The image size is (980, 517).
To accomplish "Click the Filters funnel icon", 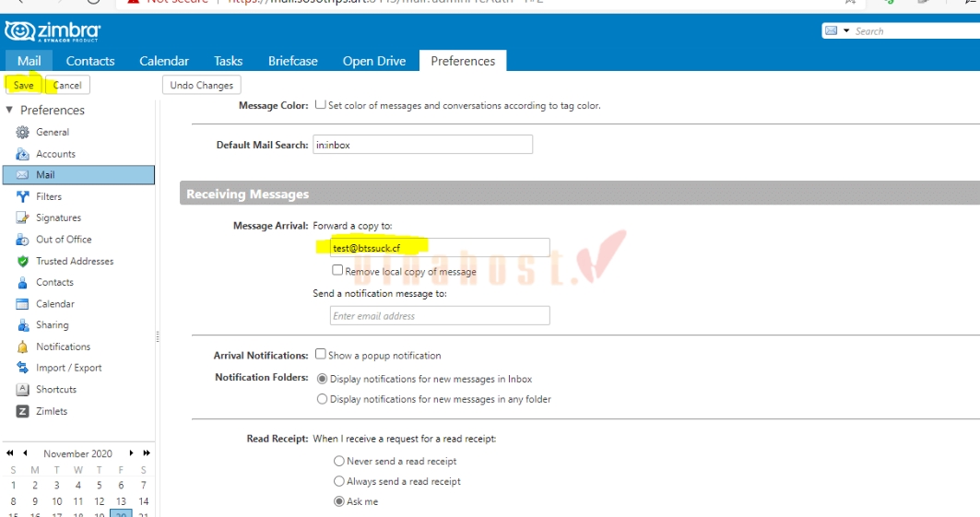I will [22, 196].
